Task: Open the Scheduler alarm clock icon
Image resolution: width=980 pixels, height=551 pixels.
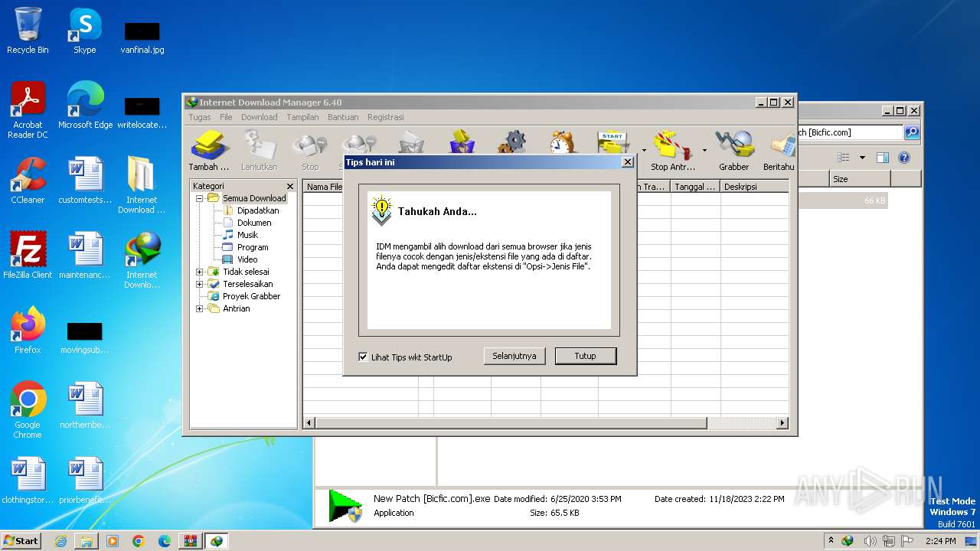Action: [x=562, y=142]
